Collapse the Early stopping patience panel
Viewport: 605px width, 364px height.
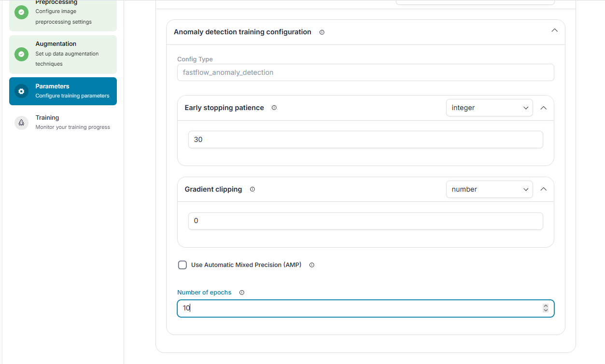coord(544,108)
